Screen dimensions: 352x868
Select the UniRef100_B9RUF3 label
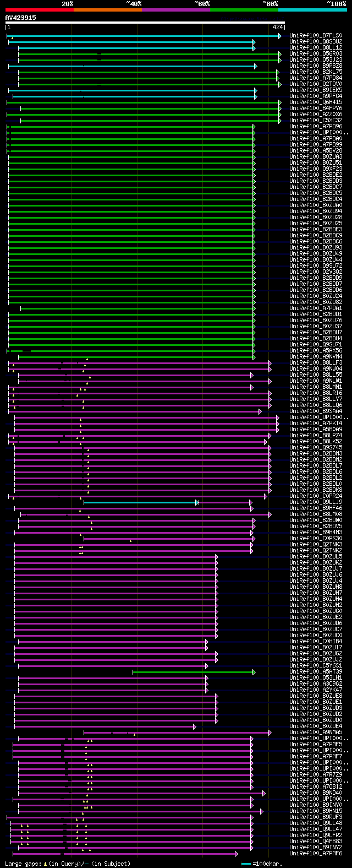point(316,817)
